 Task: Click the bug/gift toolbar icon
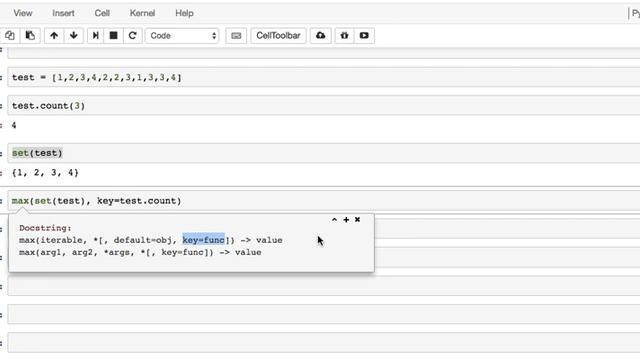click(x=344, y=36)
